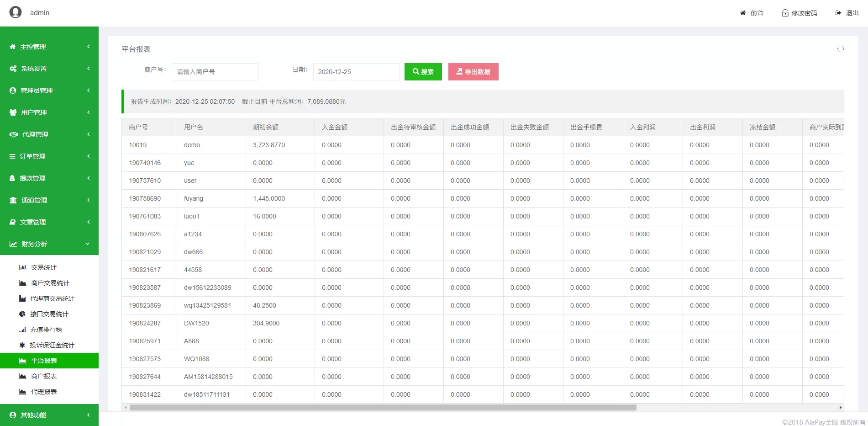
Task: Open the 商户报表 menu item
Action: click(44, 376)
